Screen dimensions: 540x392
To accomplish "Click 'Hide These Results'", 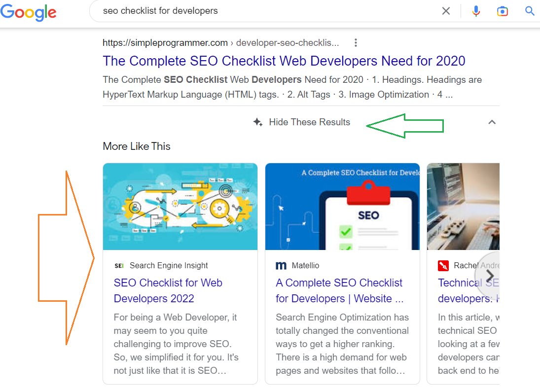I will pos(309,122).
